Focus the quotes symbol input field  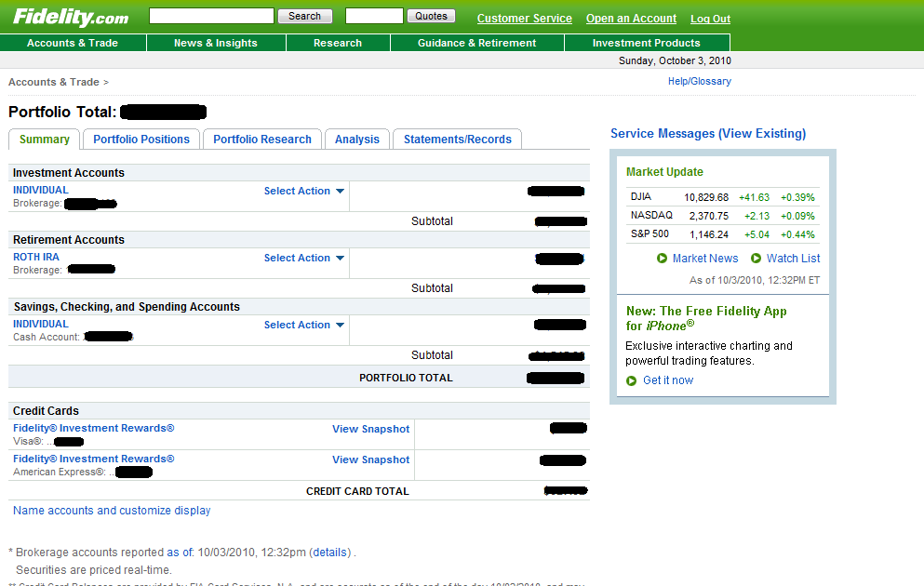[374, 16]
